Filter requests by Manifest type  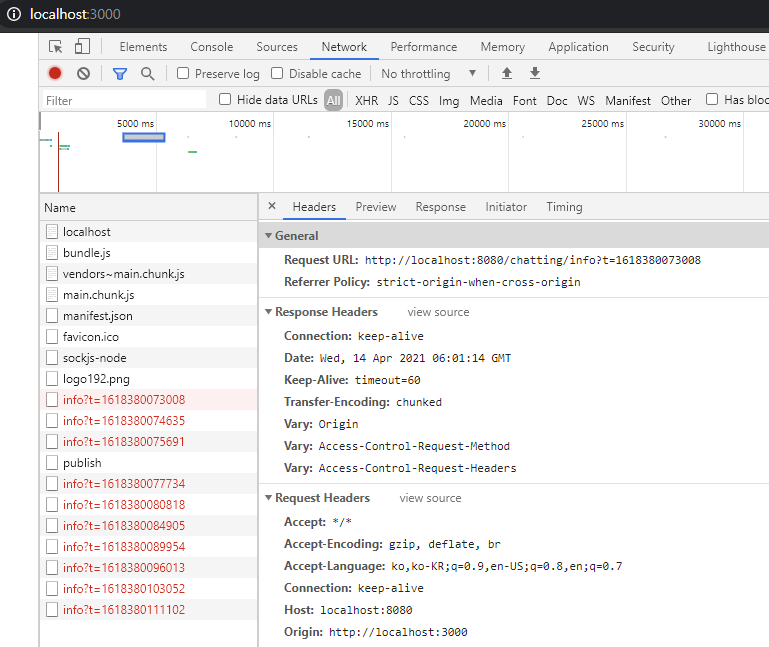[x=628, y=101]
